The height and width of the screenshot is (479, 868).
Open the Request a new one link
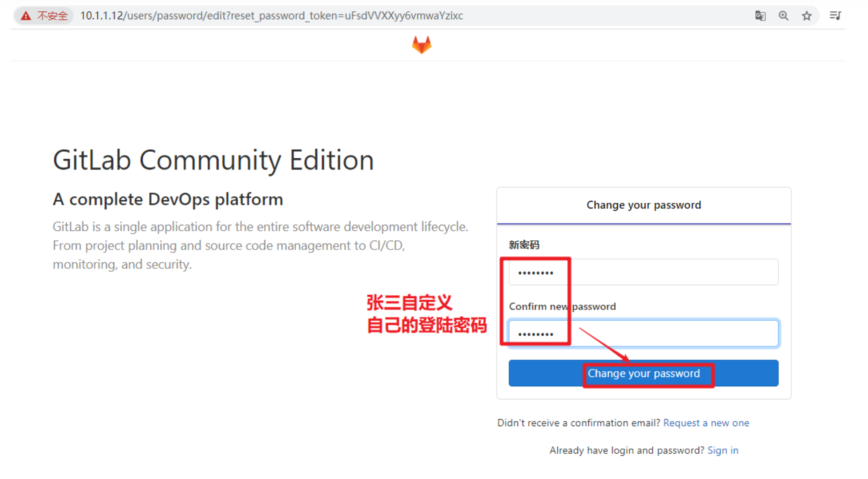706,423
